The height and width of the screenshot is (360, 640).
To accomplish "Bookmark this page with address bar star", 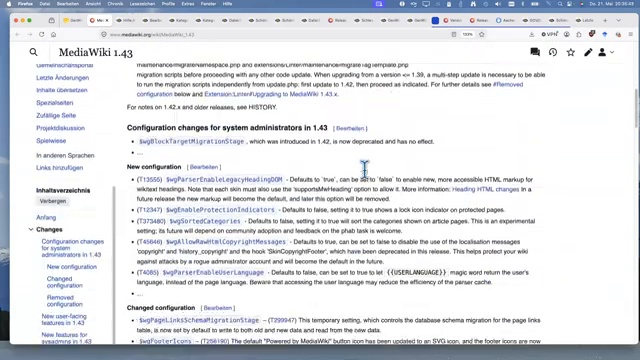I will pyautogui.click(x=482, y=35).
